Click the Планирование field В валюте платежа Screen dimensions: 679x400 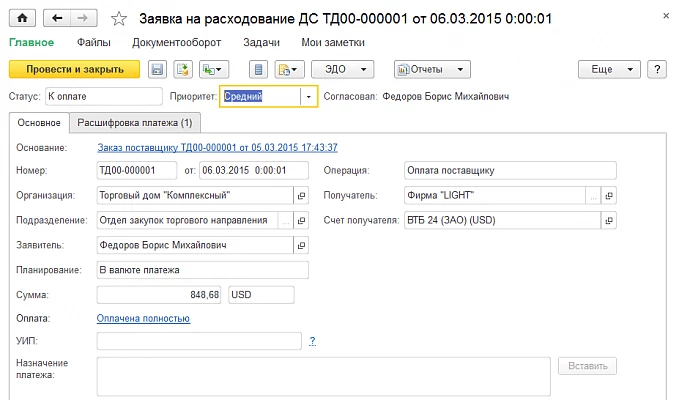(203, 270)
